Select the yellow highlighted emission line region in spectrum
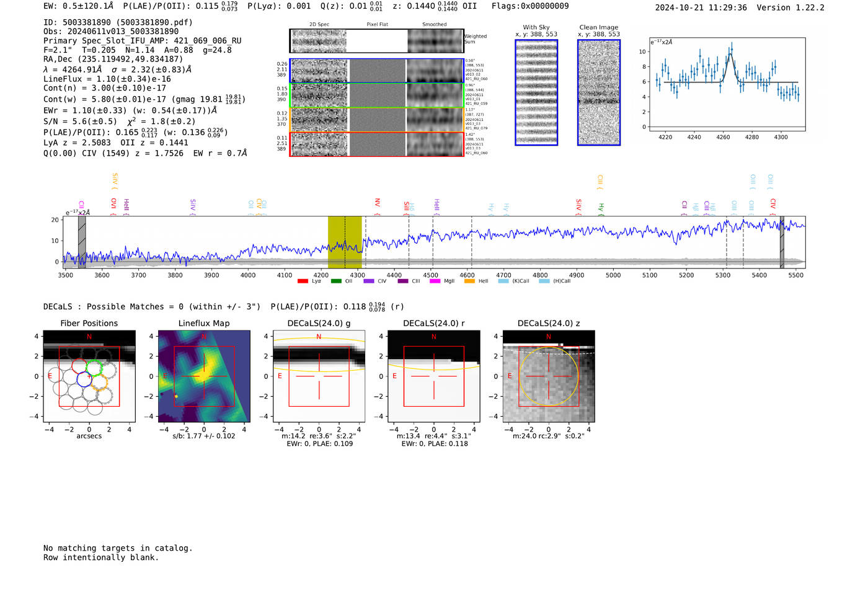 tap(345, 242)
